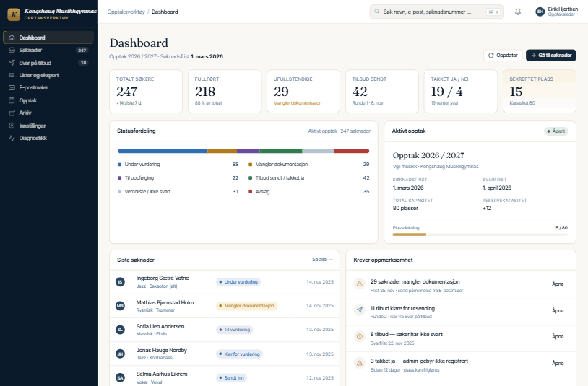The height and width of the screenshot is (386, 588).
Task: Open the Bekreftet plass 15 card
Action: coord(540,91)
